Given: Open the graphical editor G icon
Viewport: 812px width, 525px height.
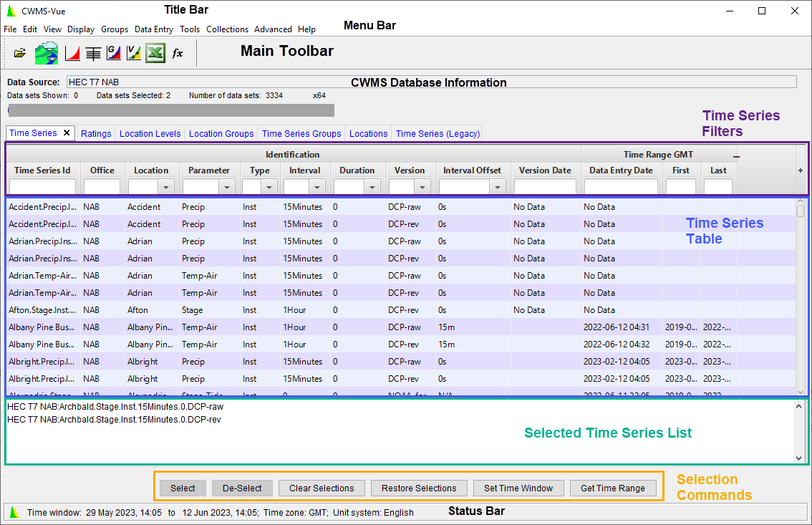Looking at the screenshot, I should click(113, 53).
